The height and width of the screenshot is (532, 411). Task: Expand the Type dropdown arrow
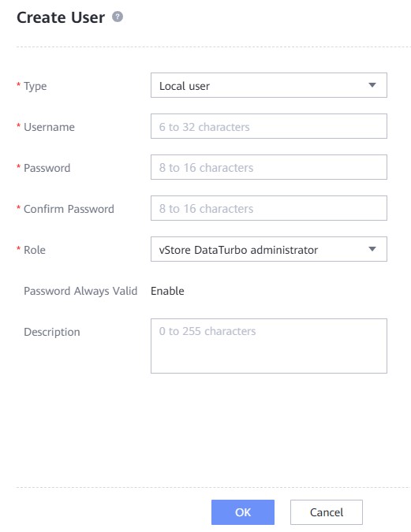point(372,85)
